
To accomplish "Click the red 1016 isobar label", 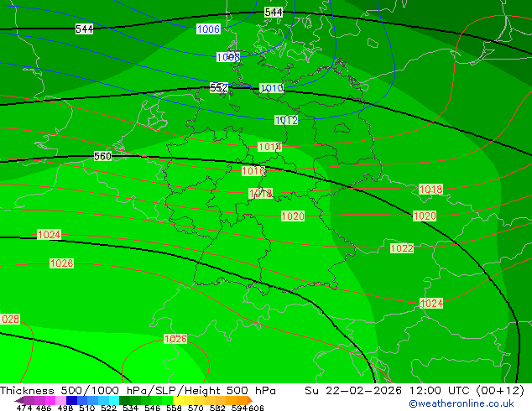I will pos(253,171).
